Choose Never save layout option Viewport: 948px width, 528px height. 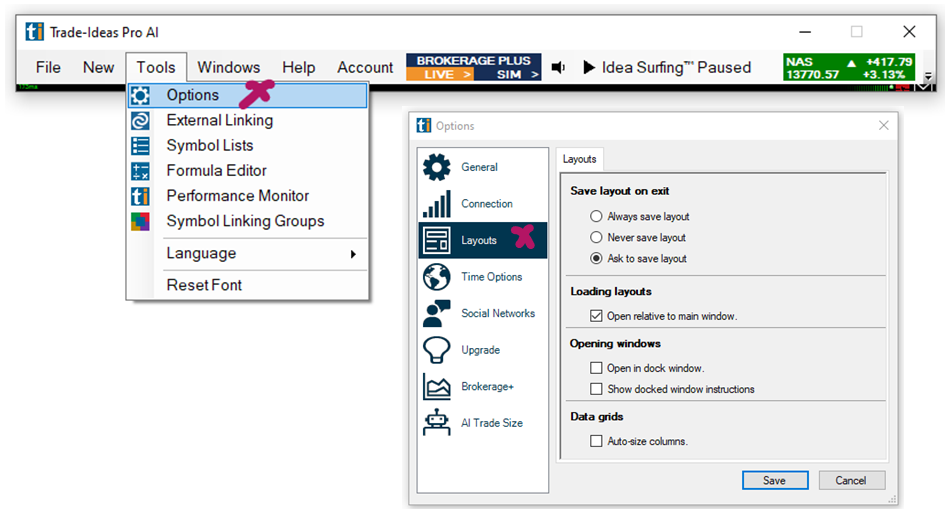[597, 238]
